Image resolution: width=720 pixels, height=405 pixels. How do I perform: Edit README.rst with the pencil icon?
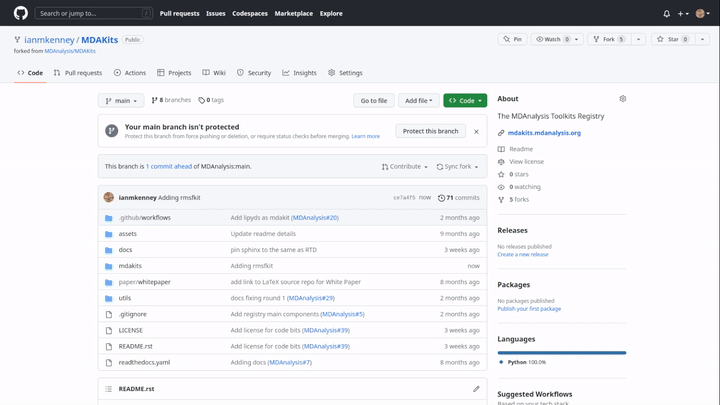coord(476,389)
